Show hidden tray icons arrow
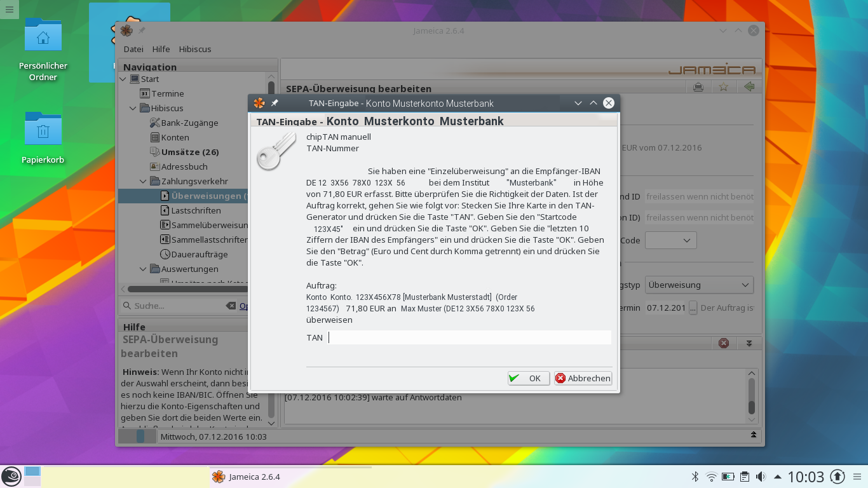This screenshot has height=488, width=868. tap(777, 477)
